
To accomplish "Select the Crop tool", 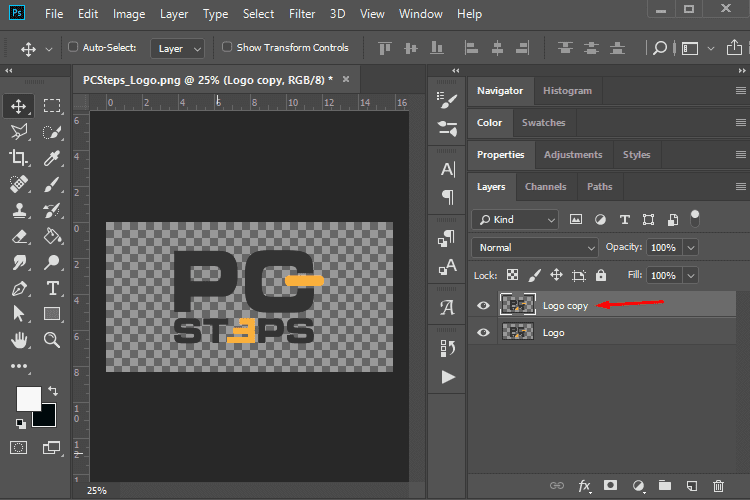I will pyautogui.click(x=18, y=157).
